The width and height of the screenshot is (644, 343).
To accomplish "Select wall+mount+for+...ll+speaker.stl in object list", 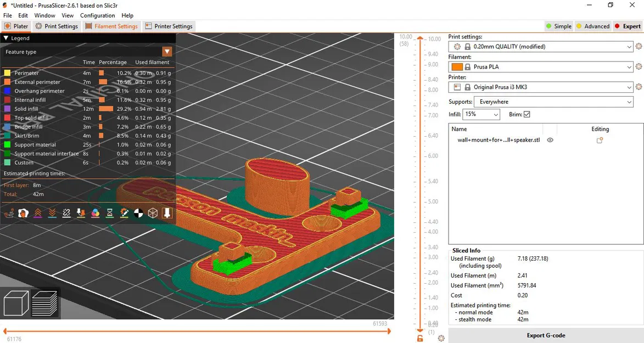I will (x=499, y=140).
